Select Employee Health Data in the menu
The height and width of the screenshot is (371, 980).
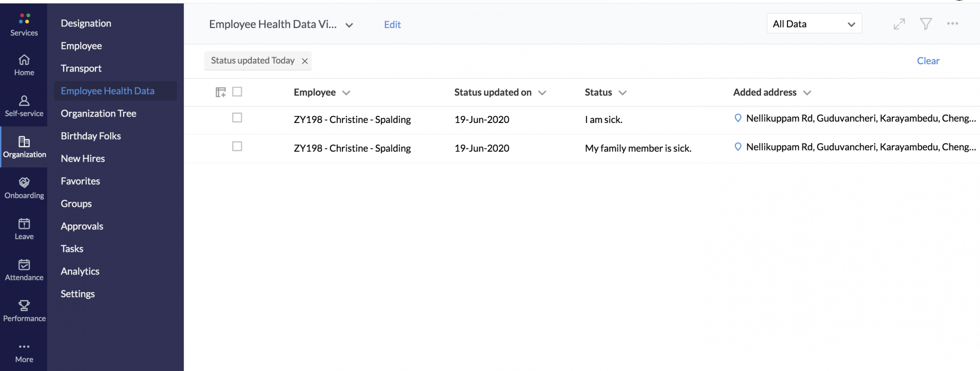coord(107,91)
